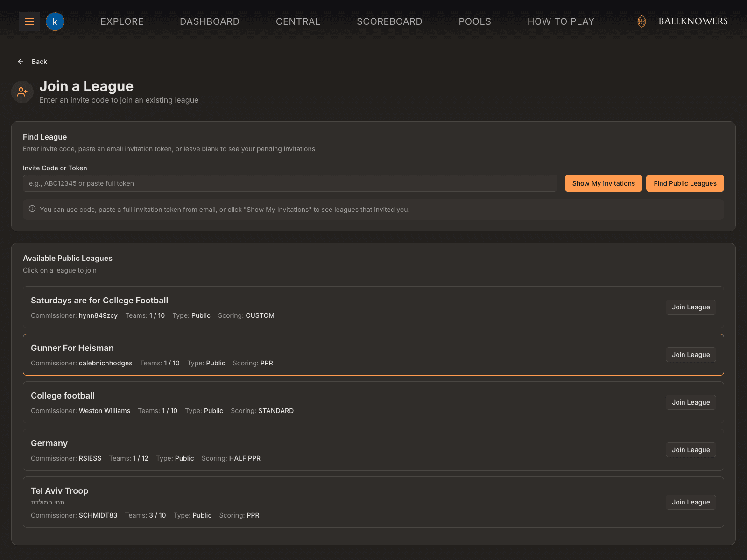747x560 pixels.
Task: Click commissioner name SCHMIDT83
Action: pyautogui.click(x=98, y=515)
